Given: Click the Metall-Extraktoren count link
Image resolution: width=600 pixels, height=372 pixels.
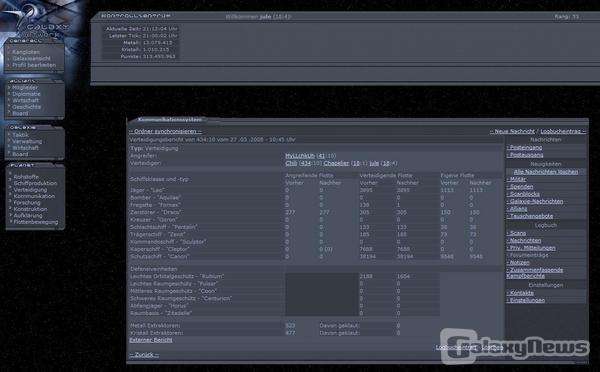Looking at the screenshot, I should [x=290, y=326].
